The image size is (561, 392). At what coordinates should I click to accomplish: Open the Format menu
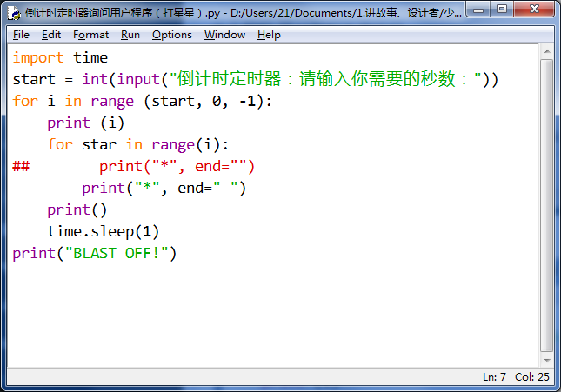pos(90,35)
